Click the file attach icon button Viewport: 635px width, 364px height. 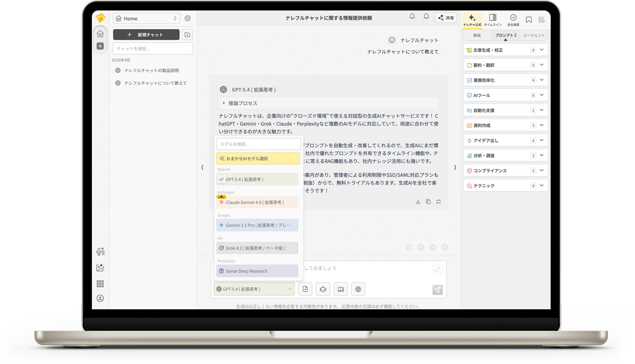tap(306, 289)
